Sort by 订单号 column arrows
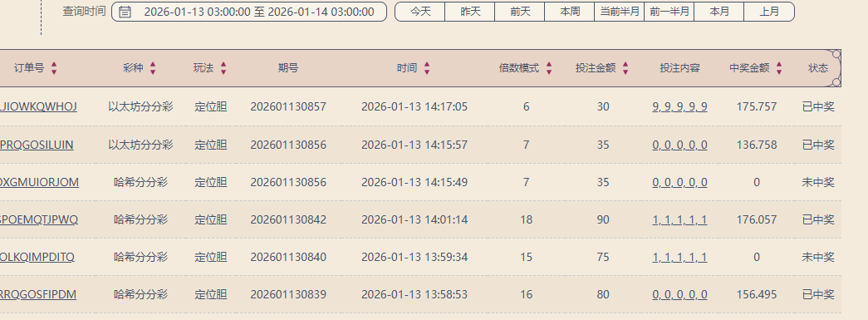The image size is (868, 320). [54, 68]
